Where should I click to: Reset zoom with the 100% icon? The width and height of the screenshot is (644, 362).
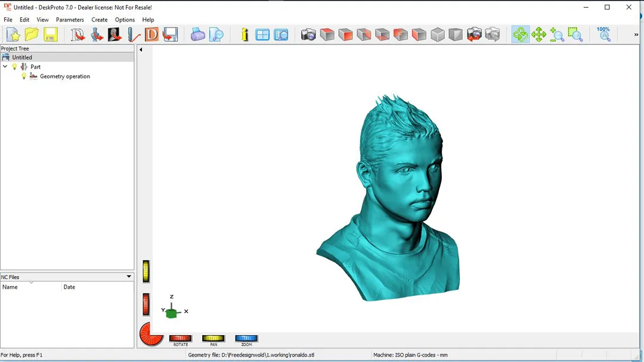603,34
